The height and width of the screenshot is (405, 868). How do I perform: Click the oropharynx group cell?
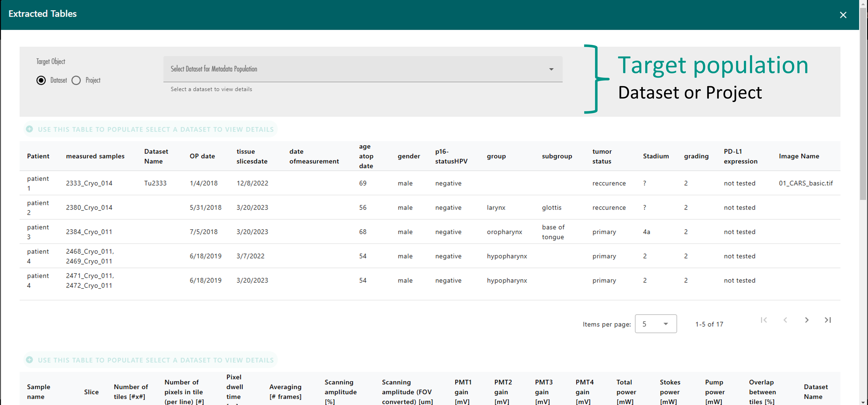(x=504, y=232)
